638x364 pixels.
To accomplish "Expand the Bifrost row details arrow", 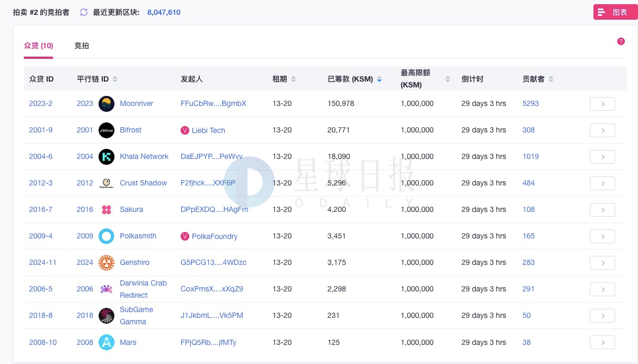I will (602, 130).
